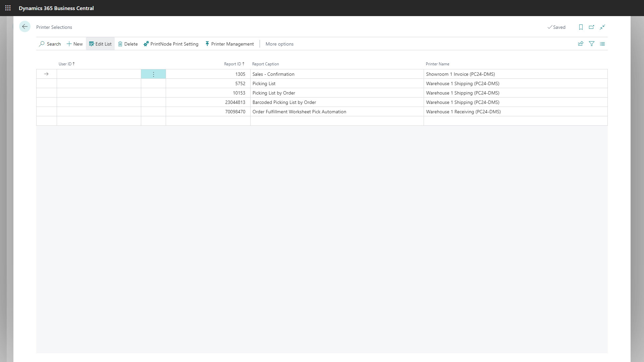Open the page in a new window icon
Image resolution: width=644 pixels, height=362 pixels.
coord(592,27)
